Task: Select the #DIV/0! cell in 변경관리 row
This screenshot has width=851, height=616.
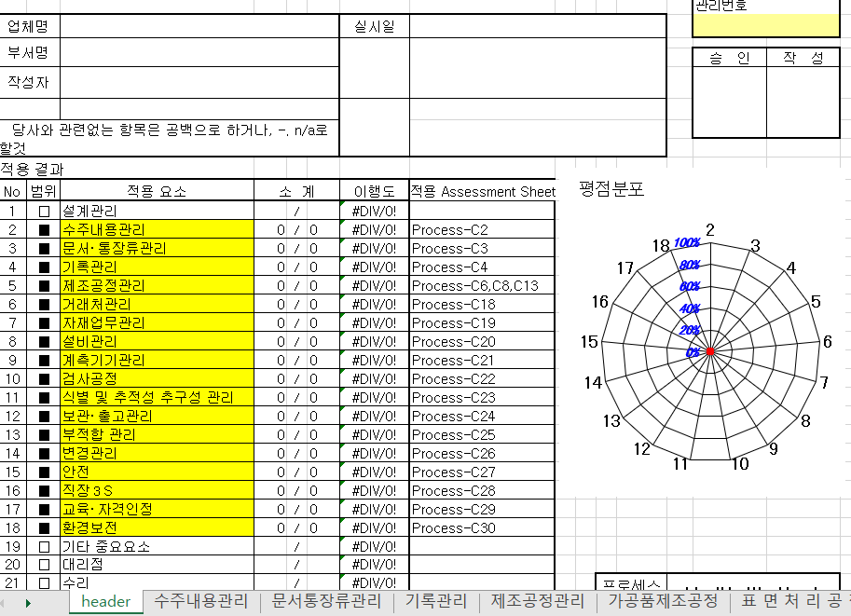Action: click(x=374, y=453)
